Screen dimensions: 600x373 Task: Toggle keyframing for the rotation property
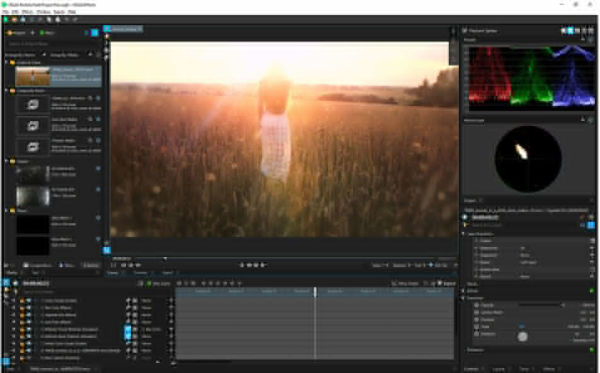[x=476, y=334]
